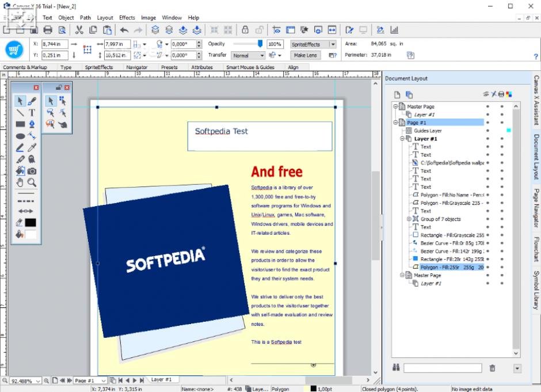Click the chart icon in the toolbar
This screenshot has width=541, height=392.
(x=394, y=30)
